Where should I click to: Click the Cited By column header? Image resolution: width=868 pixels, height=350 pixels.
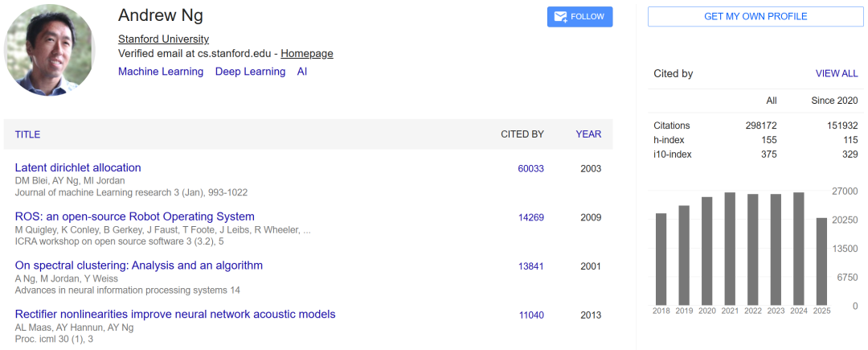[522, 134]
